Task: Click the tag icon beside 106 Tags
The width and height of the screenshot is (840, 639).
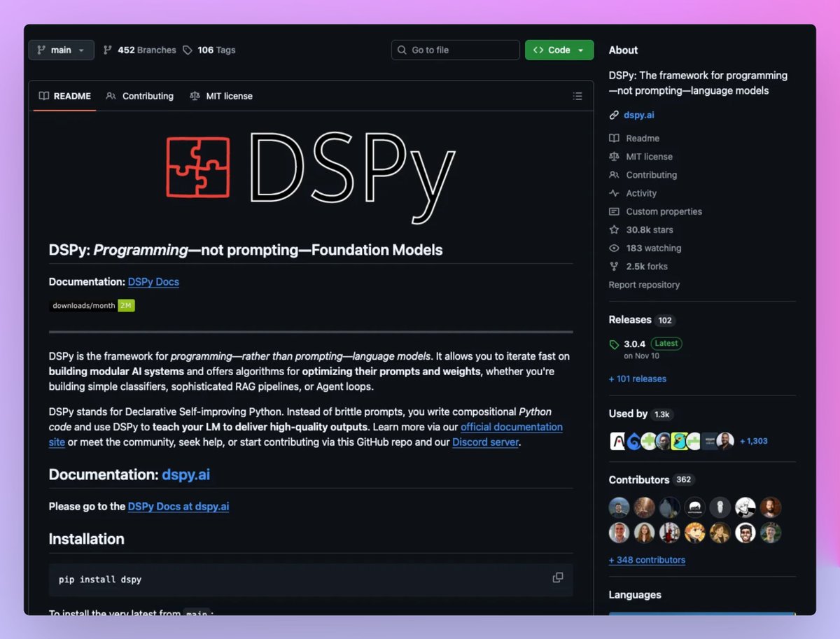Action: tap(188, 50)
